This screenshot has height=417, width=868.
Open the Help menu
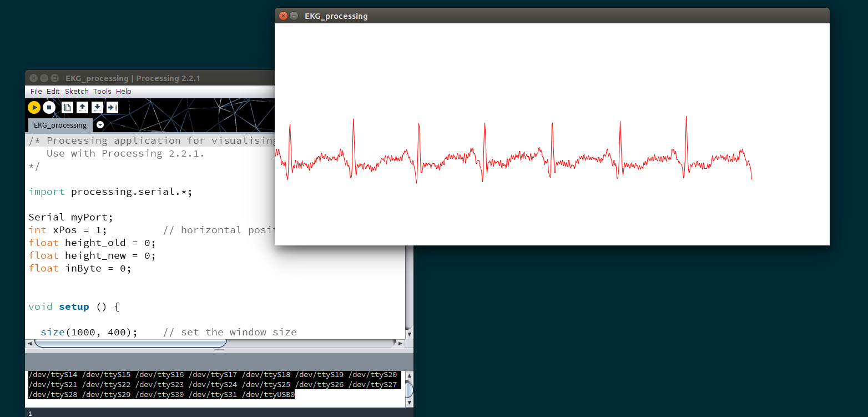pyautogui.click(x=124, y=92)
